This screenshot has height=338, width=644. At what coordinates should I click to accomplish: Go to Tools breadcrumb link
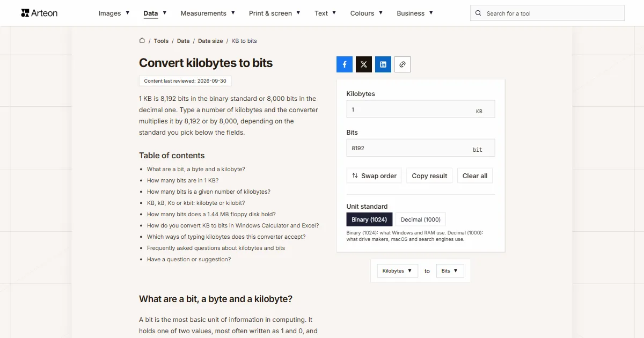point(161,41)
